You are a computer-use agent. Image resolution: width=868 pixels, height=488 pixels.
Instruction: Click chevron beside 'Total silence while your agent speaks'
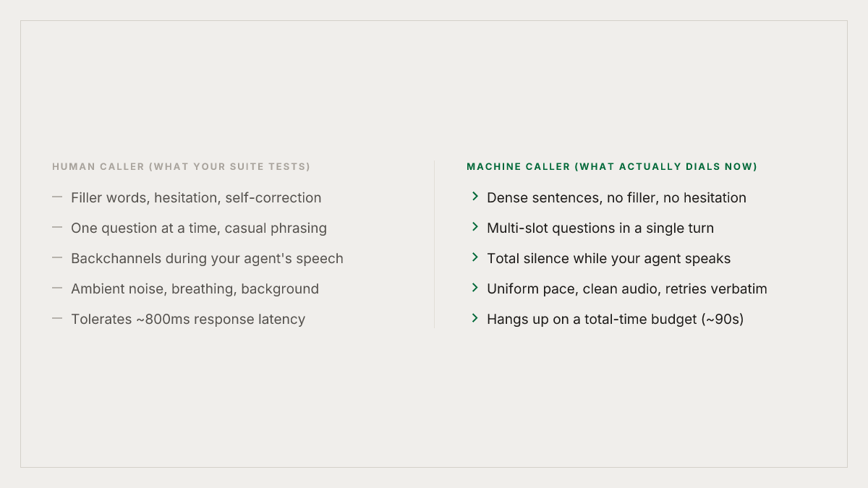475,257
